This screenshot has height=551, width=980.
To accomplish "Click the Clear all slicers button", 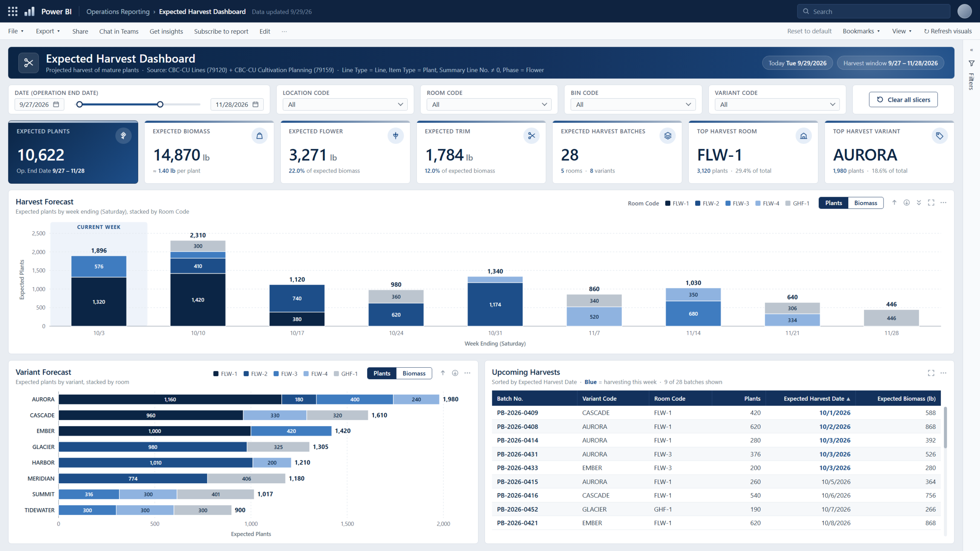I will 903,99.
